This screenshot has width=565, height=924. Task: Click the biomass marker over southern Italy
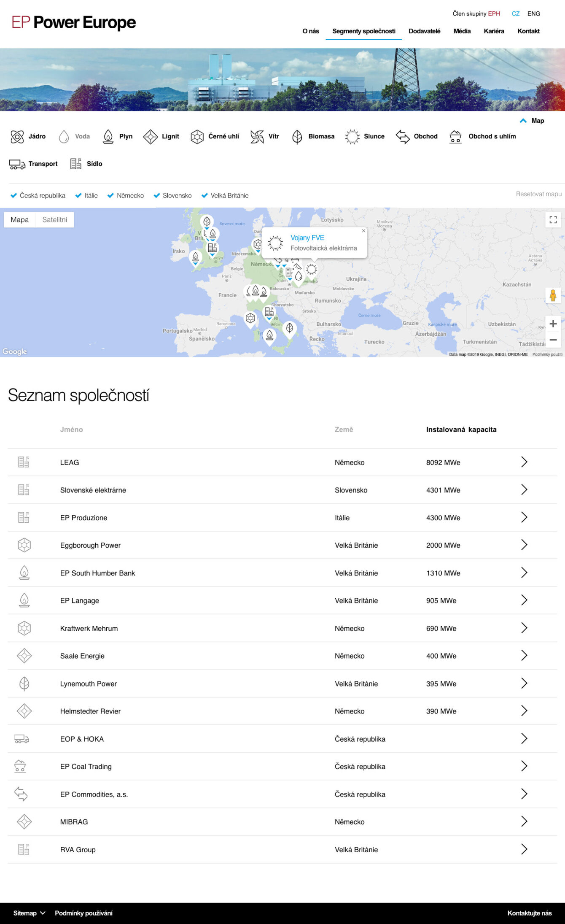290,328
